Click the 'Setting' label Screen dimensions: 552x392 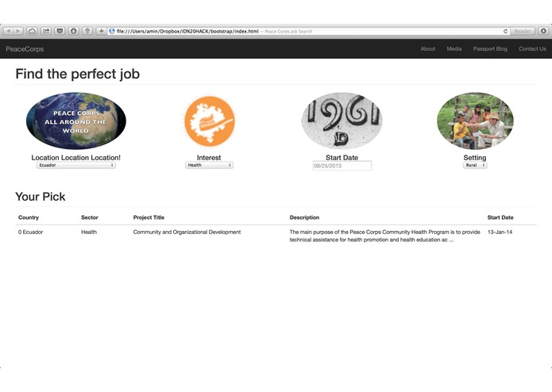pyautogui.click(x=475, y=157)
